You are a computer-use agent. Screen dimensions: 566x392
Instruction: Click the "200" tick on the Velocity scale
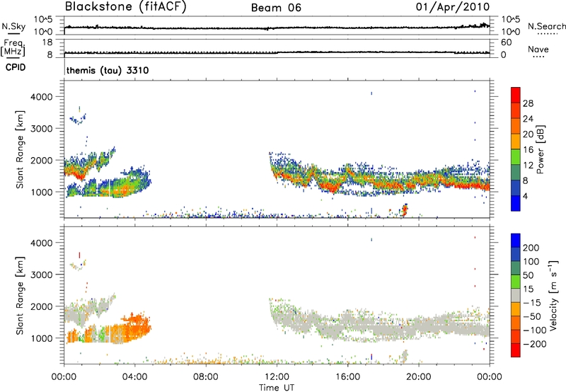531,248
